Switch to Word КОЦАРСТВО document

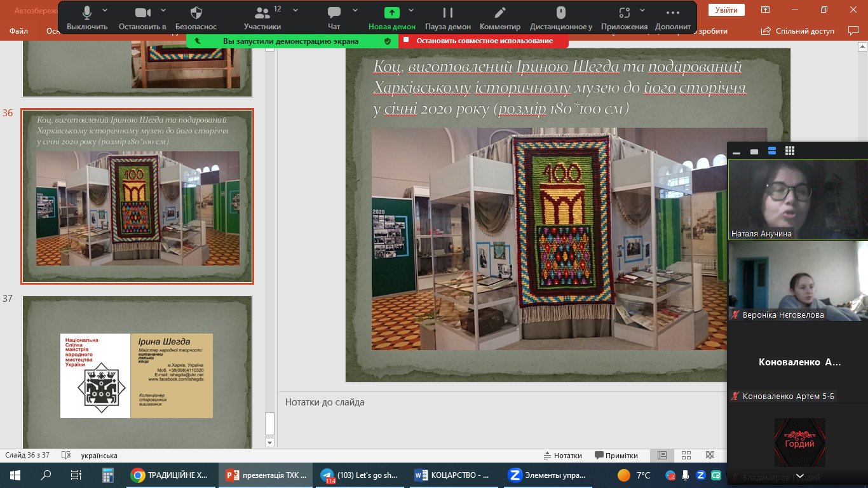(x=455, y=475)
